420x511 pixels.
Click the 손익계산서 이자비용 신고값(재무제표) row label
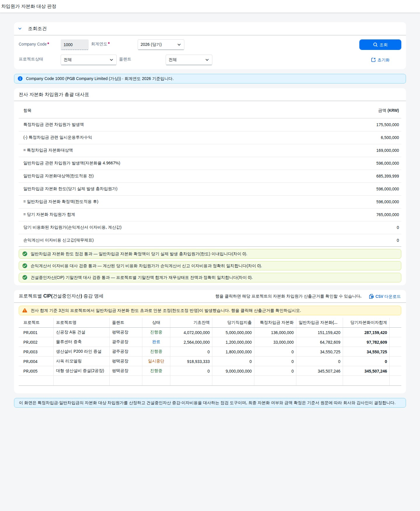point(59,240)
